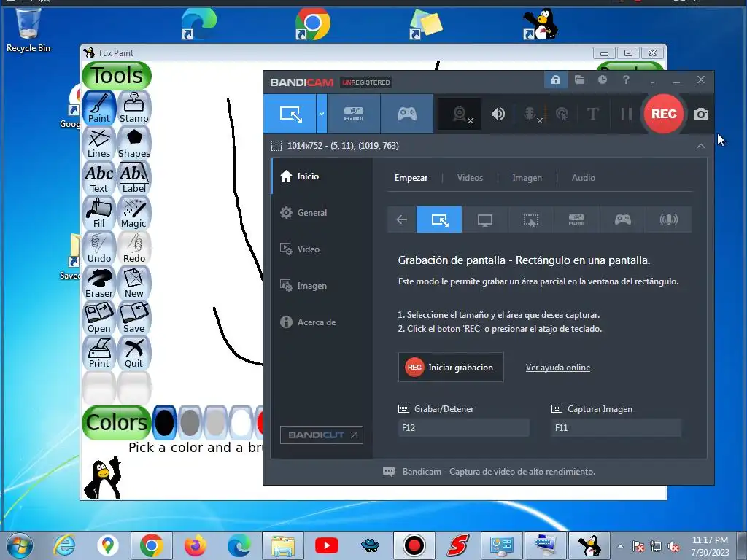Viewport: 747px width, 560px height.
Task: Switch to game recording mode in top bar
Action: tap(407, 114)
